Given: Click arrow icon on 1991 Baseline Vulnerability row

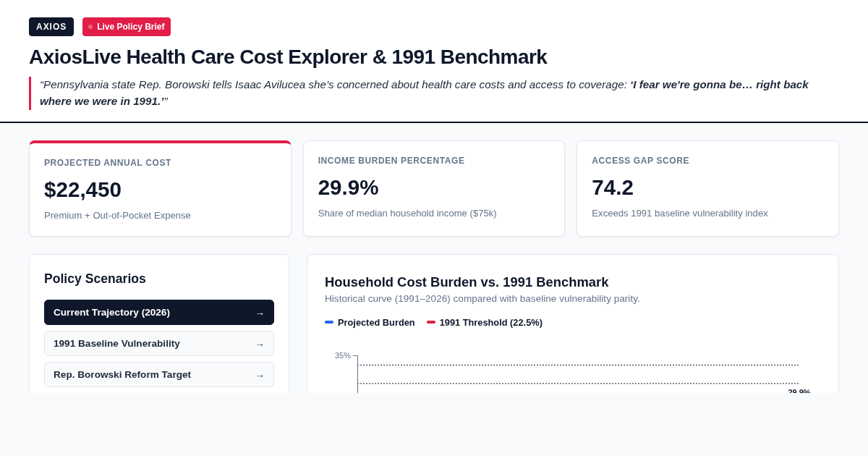Looking at the screenshot, I should click(x=260, y=345).
